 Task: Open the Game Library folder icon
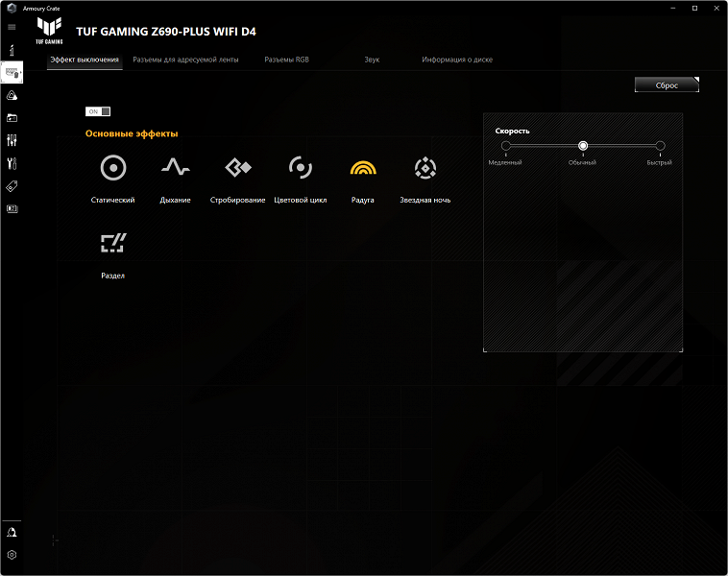[x=12, y=118]
